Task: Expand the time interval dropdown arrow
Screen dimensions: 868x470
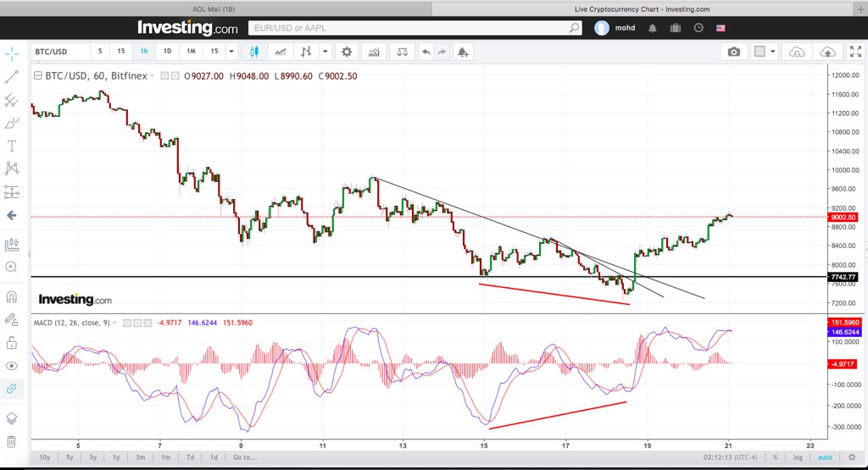Action: (231, 52)
